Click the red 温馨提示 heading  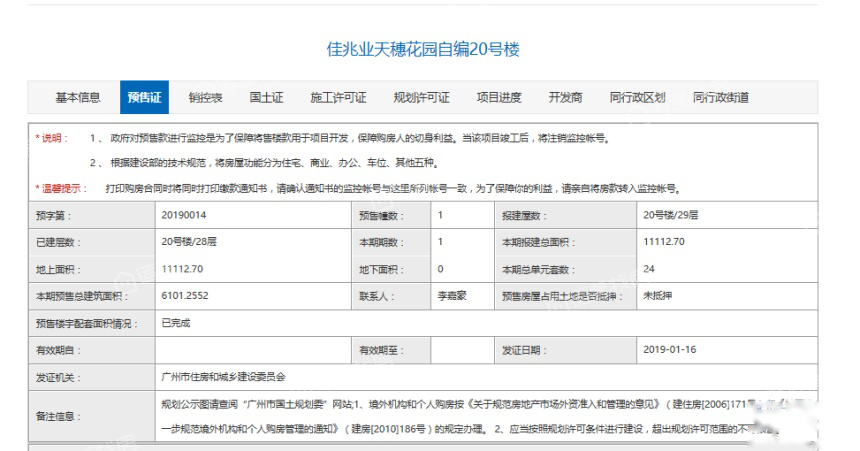pos(61,189)
